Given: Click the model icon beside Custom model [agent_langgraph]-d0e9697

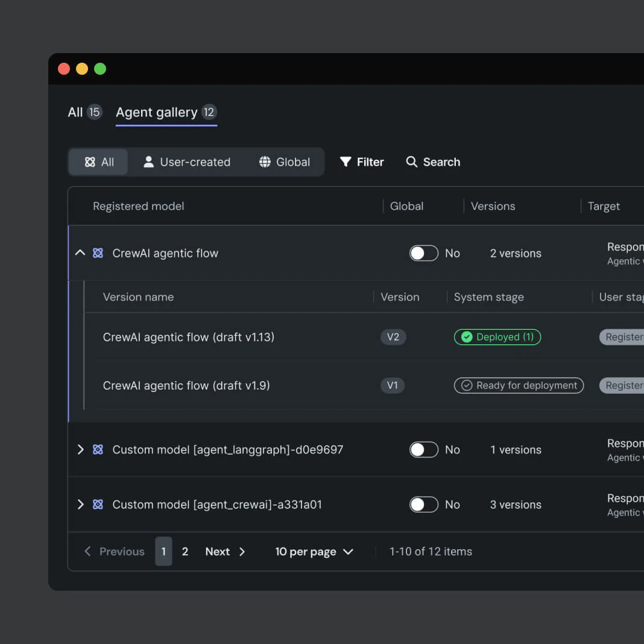Looking at the screenshot, I should pyautogui.click(x=98, y=449).
